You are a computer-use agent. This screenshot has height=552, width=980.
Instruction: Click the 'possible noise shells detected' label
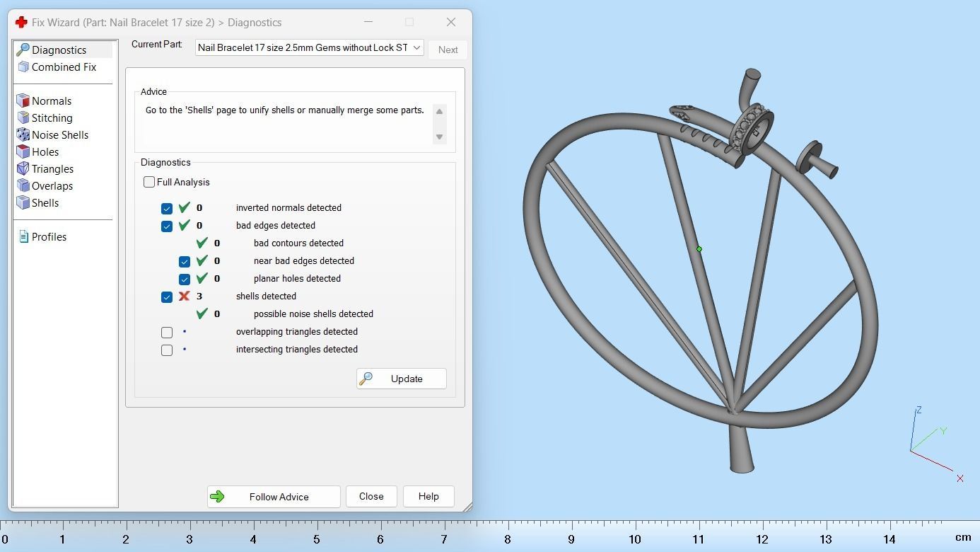pyautogui.click(x=313, y=314)
